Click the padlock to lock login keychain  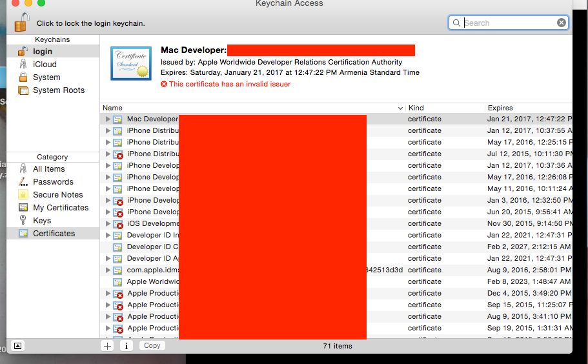[22, 22]
